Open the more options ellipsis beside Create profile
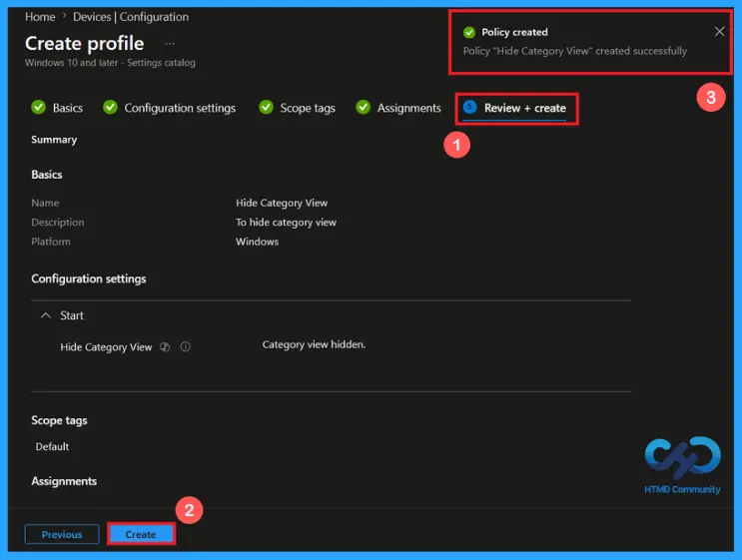The width and height of the screenshot is (742, 560). coord(170,44)
